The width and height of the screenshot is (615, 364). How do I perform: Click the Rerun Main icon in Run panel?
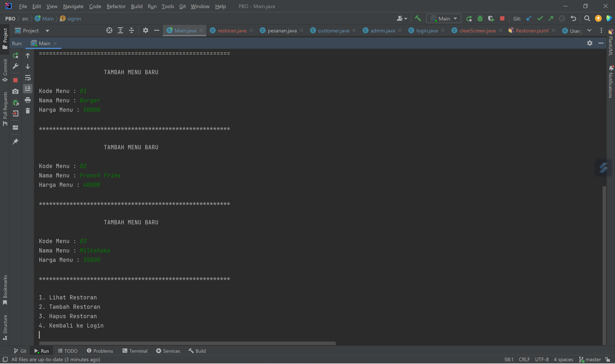tap(15, 55)
